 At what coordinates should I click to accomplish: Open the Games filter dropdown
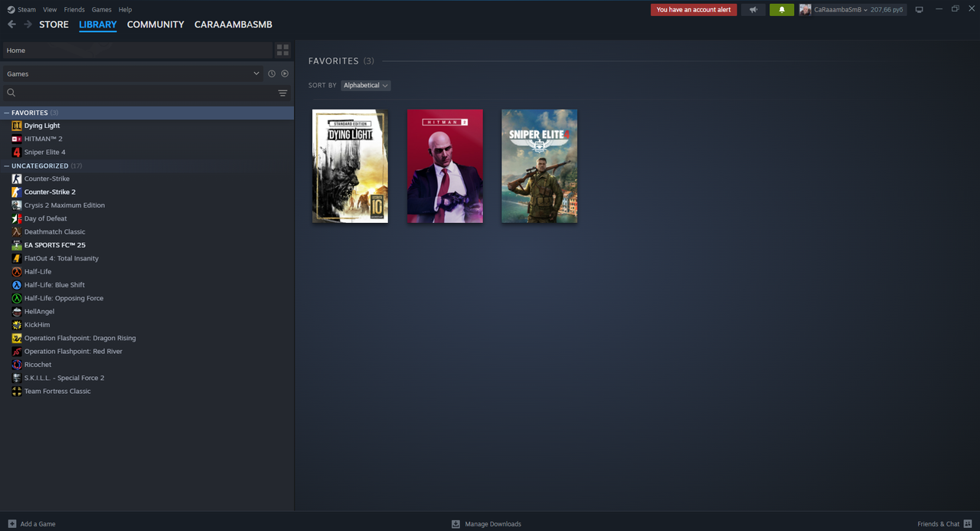click(x=132, y=74)
